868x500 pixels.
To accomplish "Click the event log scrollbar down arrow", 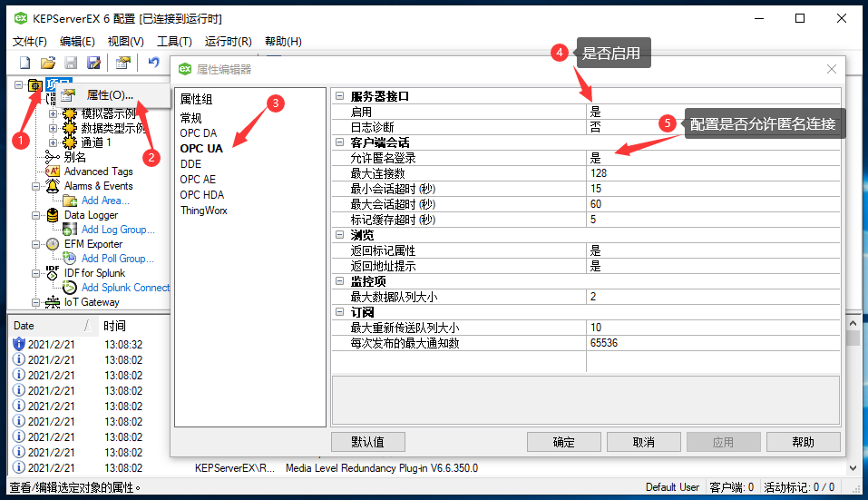I will [x=853, y=468].
